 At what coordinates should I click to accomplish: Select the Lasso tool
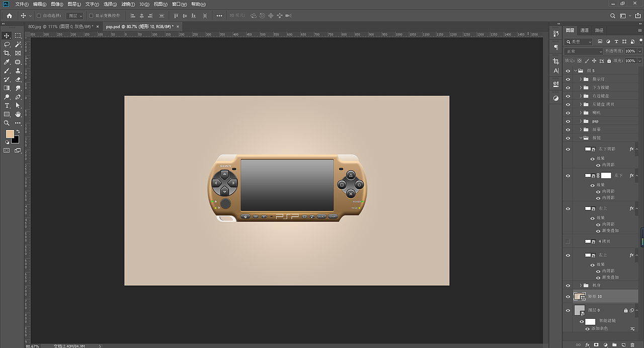tap(7, 44)
